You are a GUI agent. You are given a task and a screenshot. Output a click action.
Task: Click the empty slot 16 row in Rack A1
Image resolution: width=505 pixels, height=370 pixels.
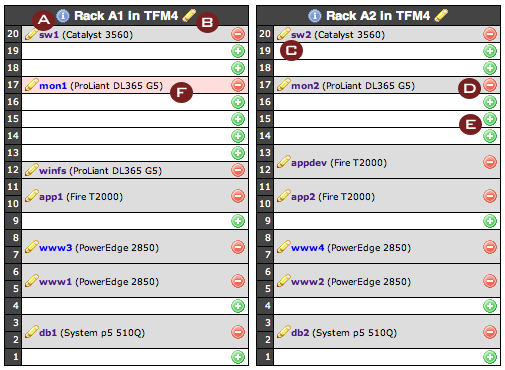click(135, 102)
